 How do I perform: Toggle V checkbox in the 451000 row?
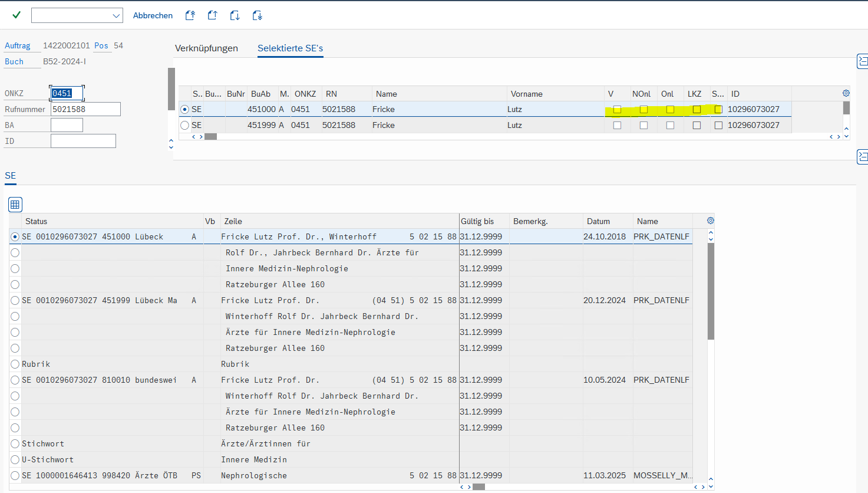(x=617, y=109)
